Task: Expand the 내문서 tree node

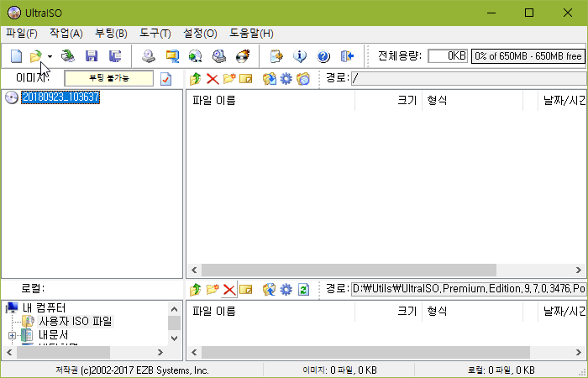Action: (x=12, y=335)
